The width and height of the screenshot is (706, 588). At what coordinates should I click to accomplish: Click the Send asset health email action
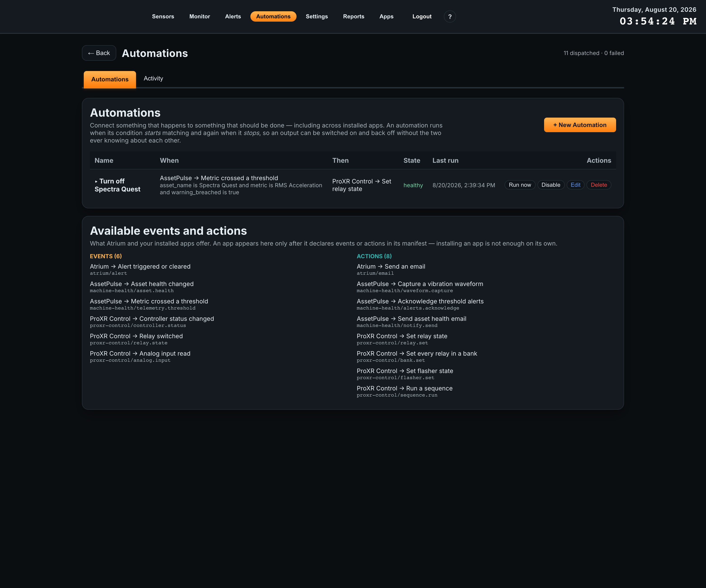(412, 319)
